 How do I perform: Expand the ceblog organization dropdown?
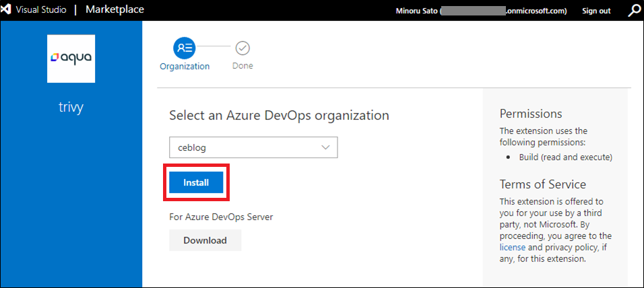pos(253,147)
